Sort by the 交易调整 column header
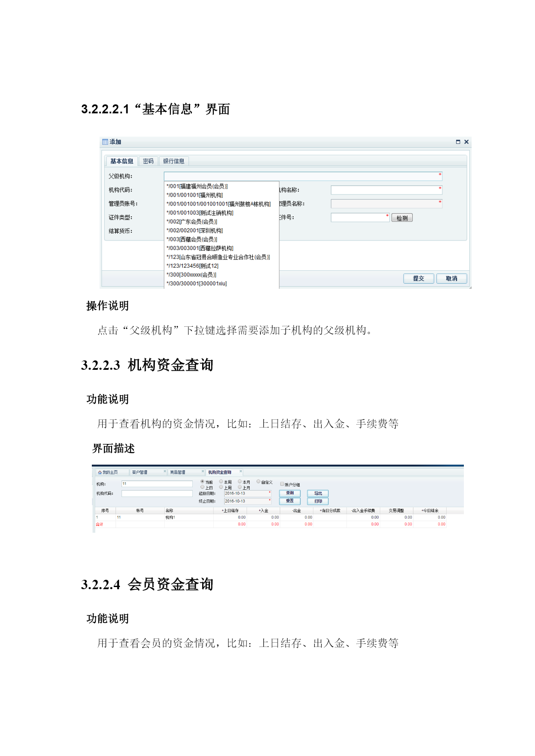 point(397,511)
